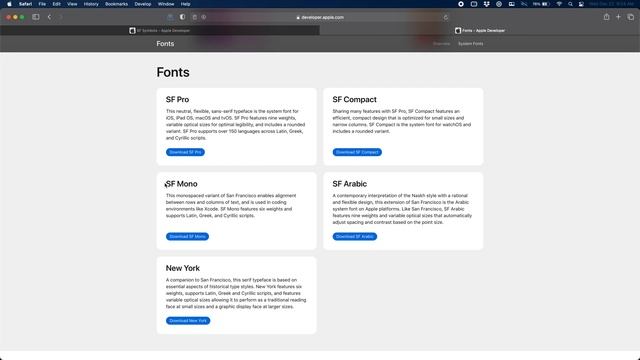Image resolution: width=640 pixels, height=360 pixels.
Task: Download the SF Arabic font
Action: [x=355, y=237]
